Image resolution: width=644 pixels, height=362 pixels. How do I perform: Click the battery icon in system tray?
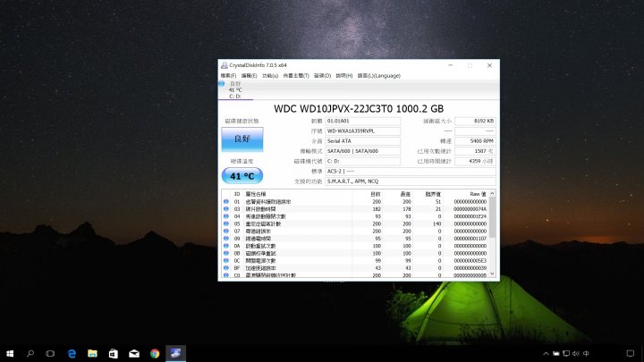click(x=556, y=353)
